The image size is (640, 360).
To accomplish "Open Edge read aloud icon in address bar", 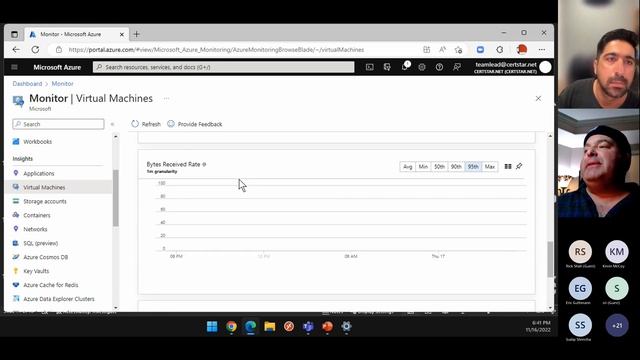I will 442,50.
